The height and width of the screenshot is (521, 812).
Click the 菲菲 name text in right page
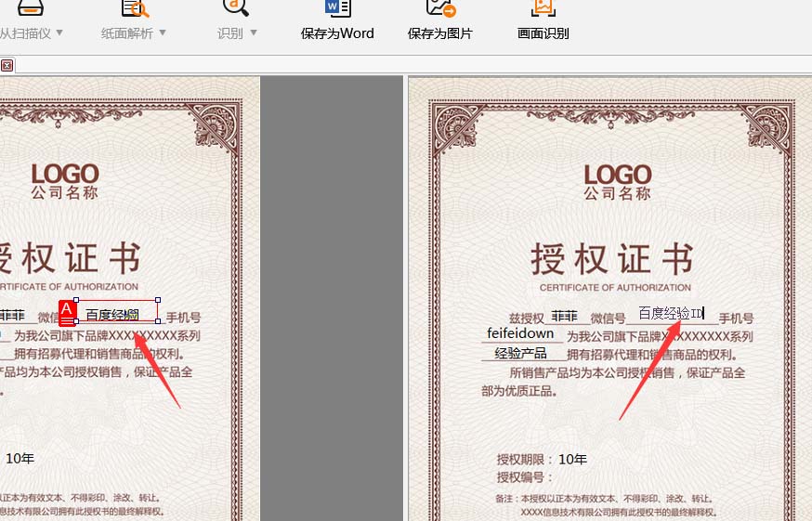(x=564, y=317)
